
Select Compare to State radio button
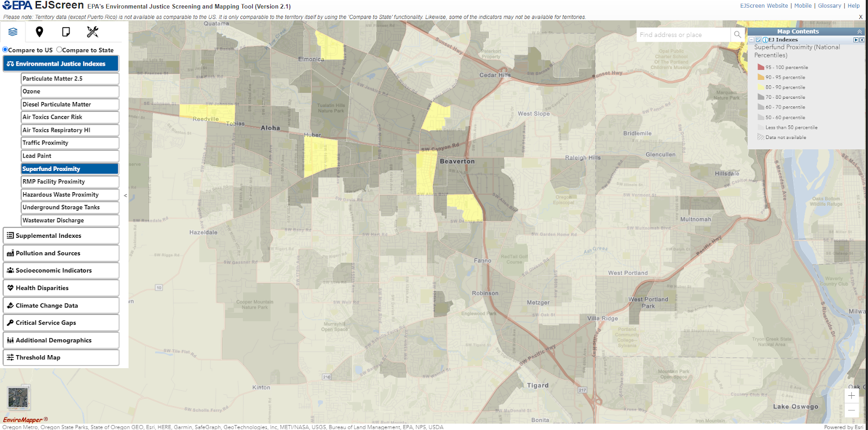click(59, 49)
